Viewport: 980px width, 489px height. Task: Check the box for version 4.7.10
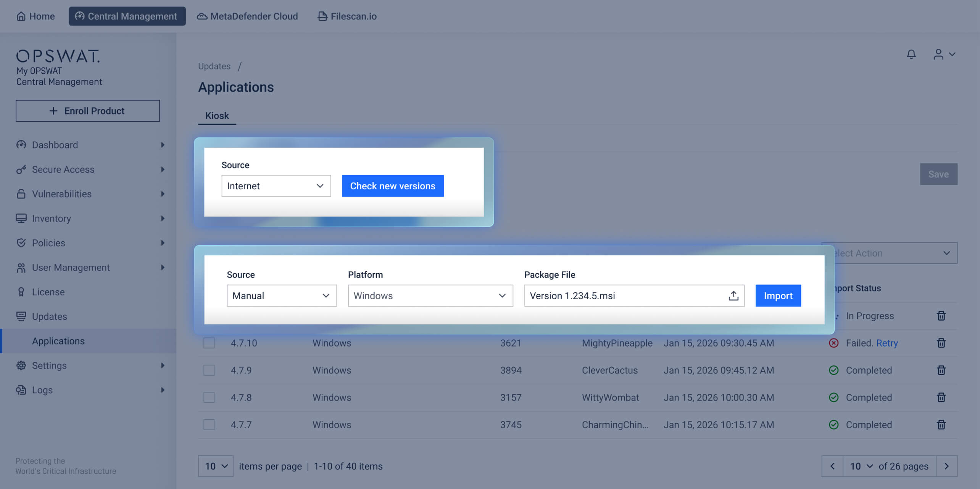click(209, 343)
